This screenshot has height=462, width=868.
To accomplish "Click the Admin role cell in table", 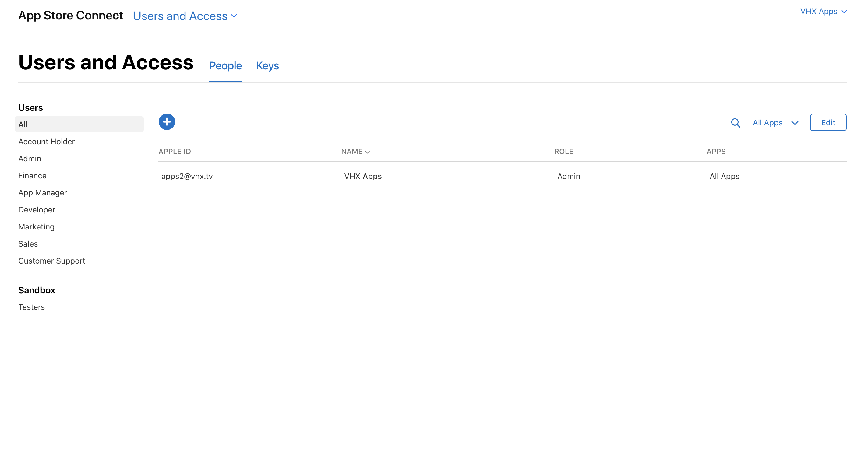I will 569,177.
